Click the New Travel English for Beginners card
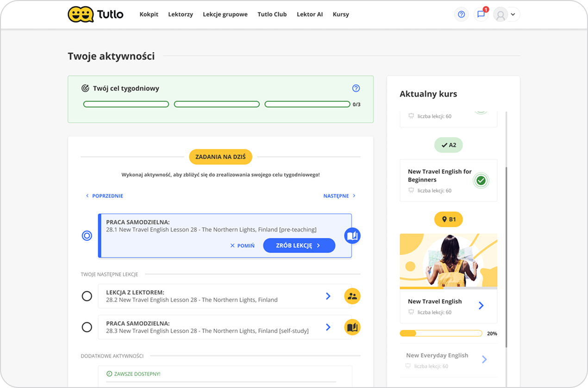Viewport: 588px width, 388px height. coord(449,181)
